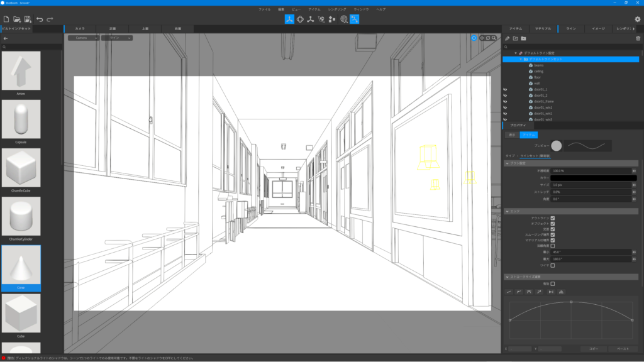Click the curve's top middle control point
This screenshot has width=644, height=362.
tap(571, 302)
